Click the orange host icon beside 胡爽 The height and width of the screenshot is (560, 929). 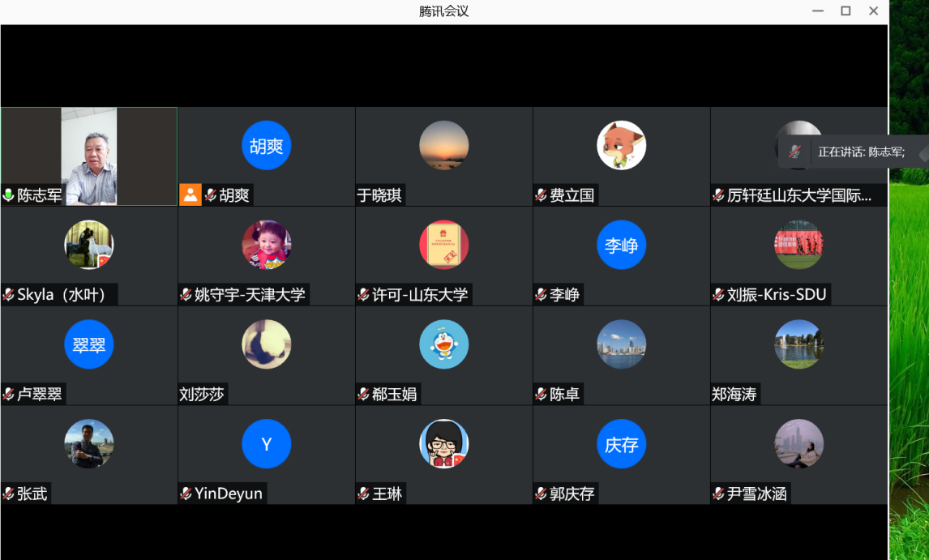(x=190, y=195)
